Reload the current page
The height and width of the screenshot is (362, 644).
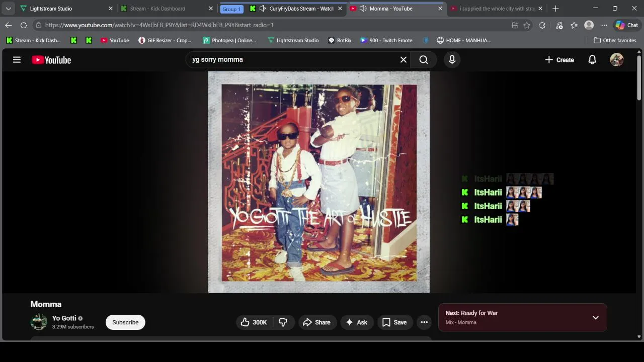(24, 25)
